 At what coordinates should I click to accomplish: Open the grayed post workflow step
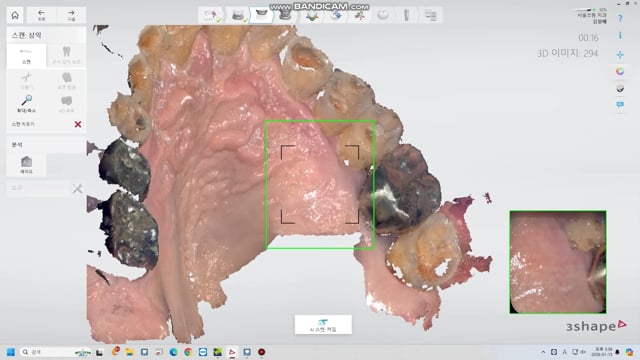coord(407,16)
